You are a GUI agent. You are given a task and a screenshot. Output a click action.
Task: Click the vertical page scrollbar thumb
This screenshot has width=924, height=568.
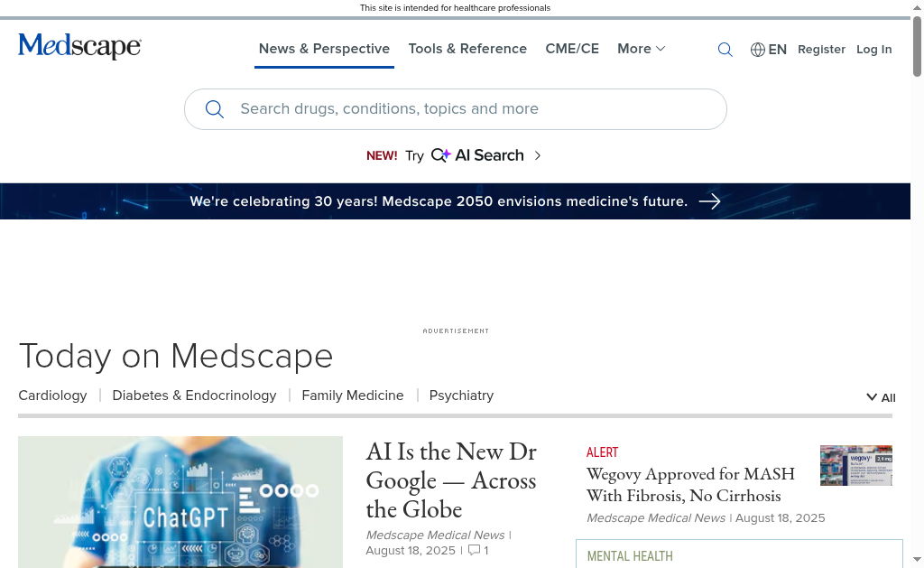tap(917, 46)
